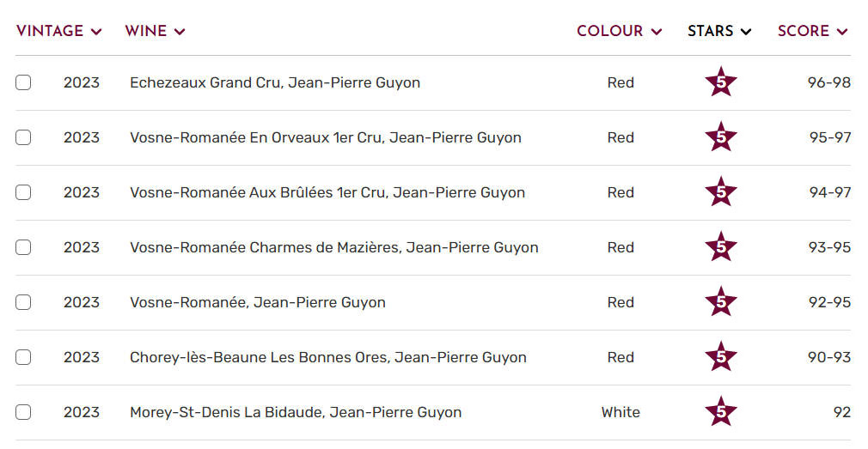This screenshot has width=868, height=449.
Task: Open the Colour column filter dropdown
Action: (619, 31)
